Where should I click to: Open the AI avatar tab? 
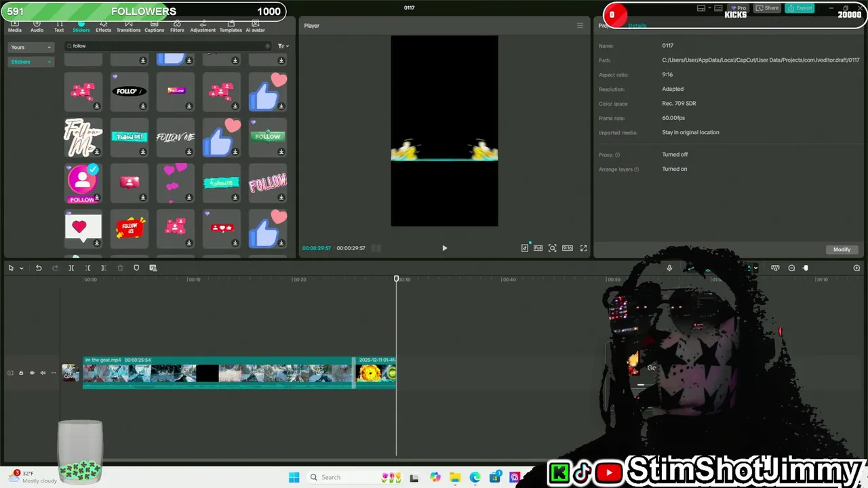255,26
